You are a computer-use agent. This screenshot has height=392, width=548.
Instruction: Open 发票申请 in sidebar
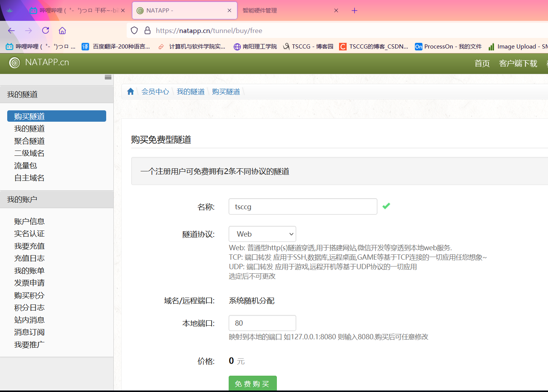[x=29, y=283]
